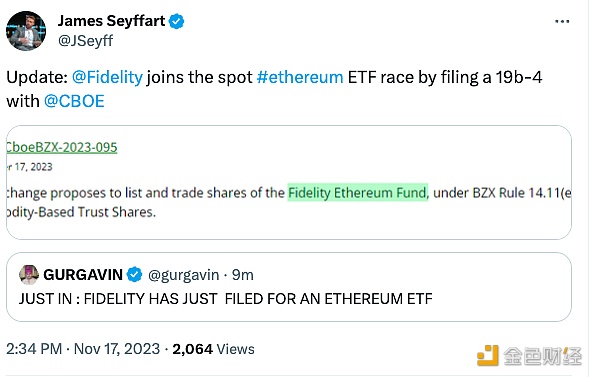
Task: Open the GURGAVIN display name
Action: [83, 275]
